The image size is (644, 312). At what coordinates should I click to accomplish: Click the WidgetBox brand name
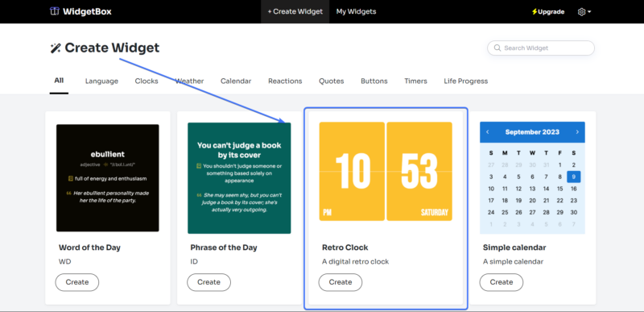pos(87,11)
